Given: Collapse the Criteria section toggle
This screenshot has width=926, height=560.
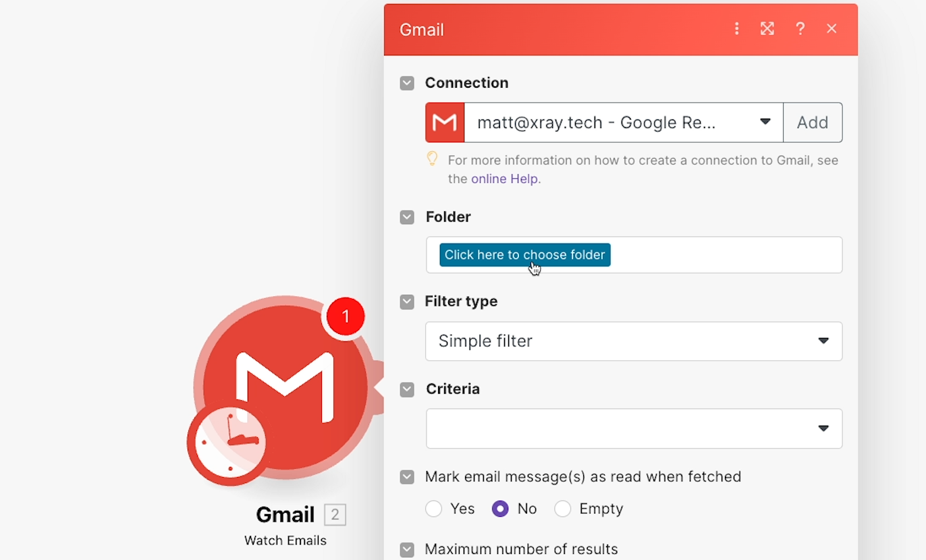Looking at the screenshot, I should [407, 389].
